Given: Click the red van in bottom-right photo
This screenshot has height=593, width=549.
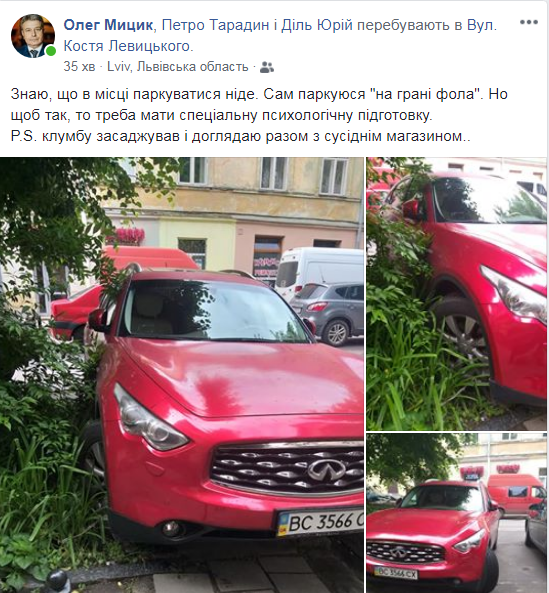Looking at the screenshot, I should coord(516,495).
